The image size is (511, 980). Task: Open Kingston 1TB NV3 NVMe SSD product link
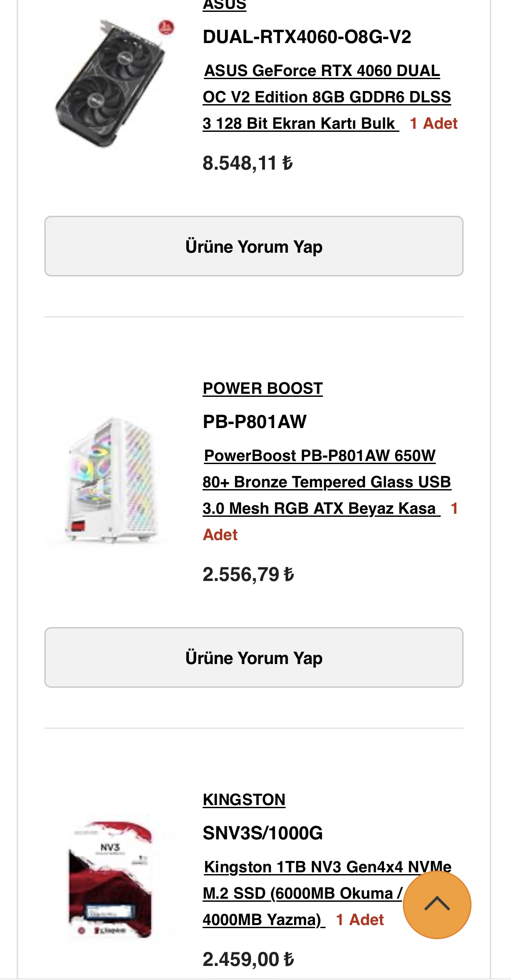302,893
